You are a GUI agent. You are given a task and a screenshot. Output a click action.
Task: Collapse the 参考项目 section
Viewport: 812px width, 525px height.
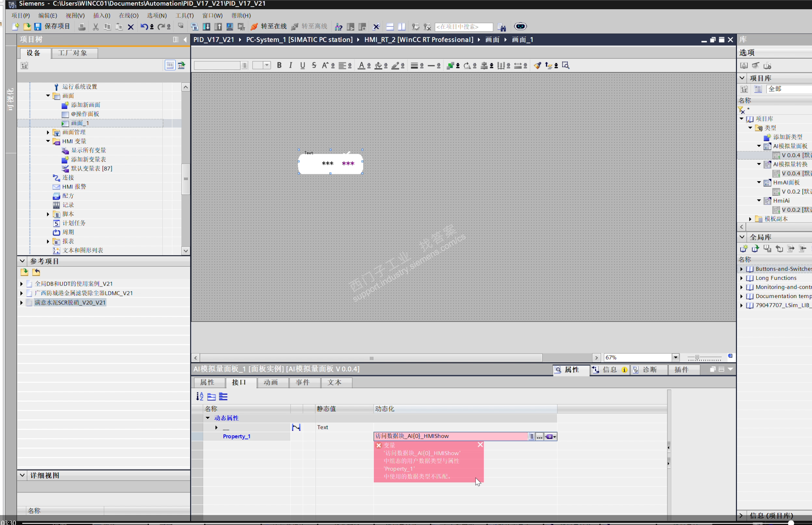tap(22, 261)
